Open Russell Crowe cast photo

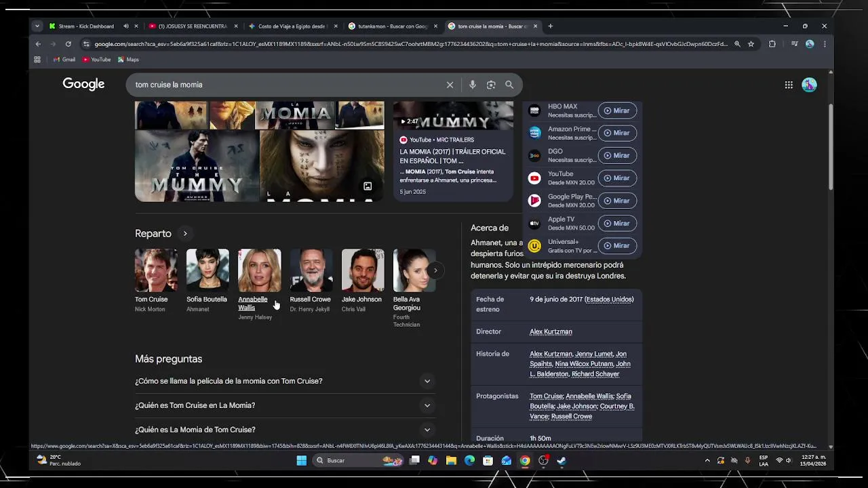[311, 270]
